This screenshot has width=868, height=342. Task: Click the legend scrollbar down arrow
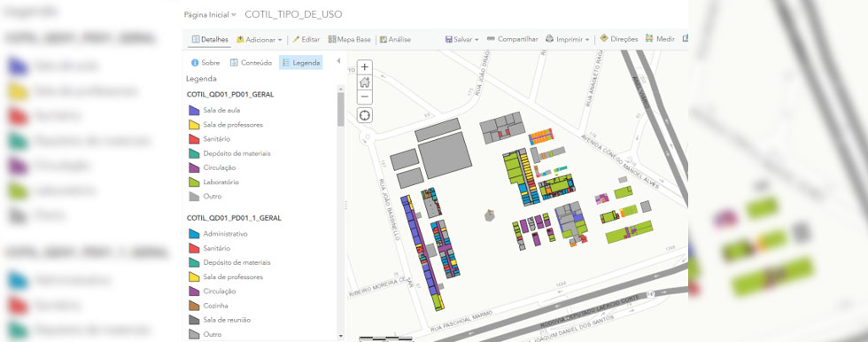(340, 336)
